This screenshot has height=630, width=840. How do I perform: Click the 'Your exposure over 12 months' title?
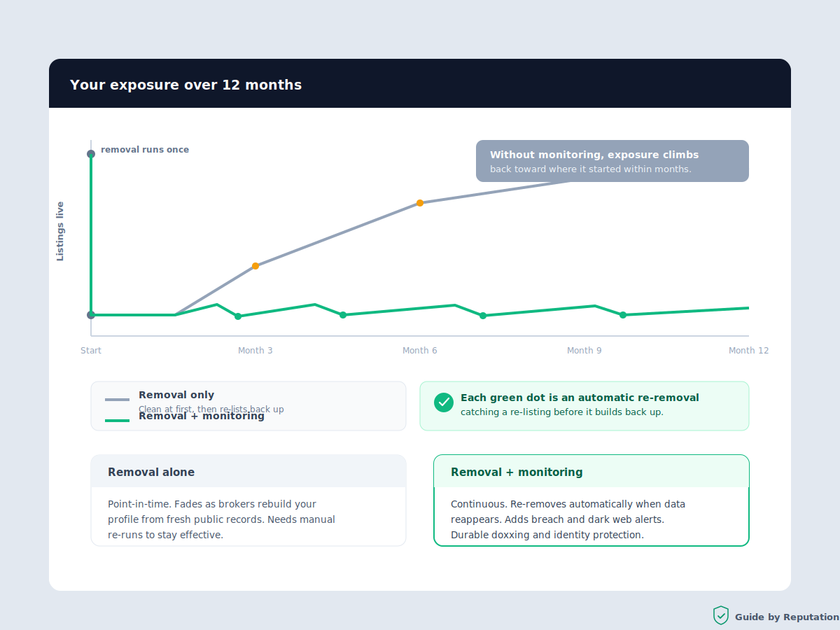click(186, 85)
